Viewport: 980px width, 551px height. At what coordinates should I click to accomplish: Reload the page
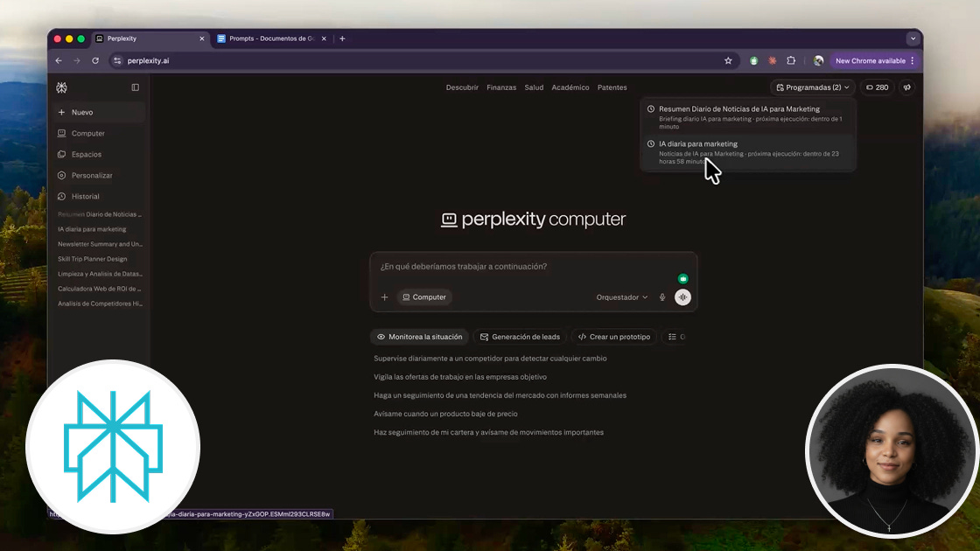pos(95,60)
